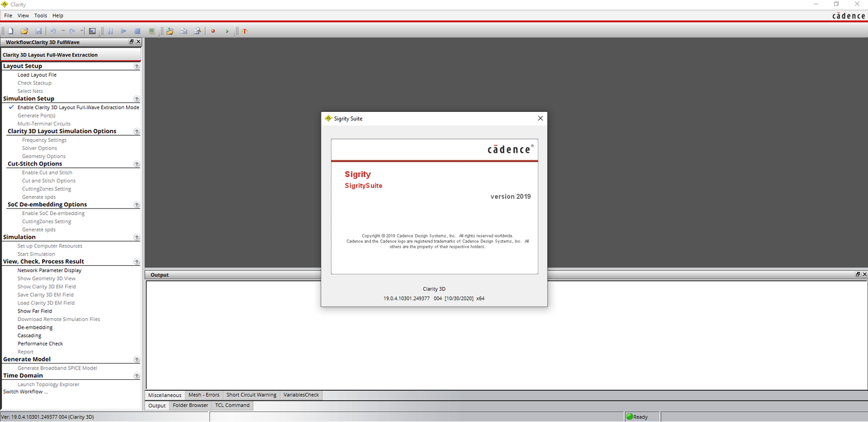This screenshot has height=422, width=868.
Task: Click the blue Play simulation toolbar icon
Action: [123, 31]
